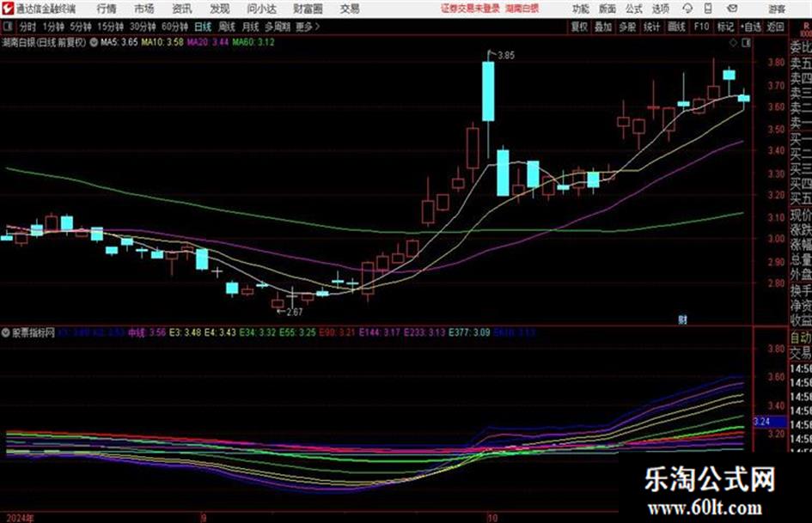
Task: Switch to the 30分钟 period tab
Action: click(143, 27)
